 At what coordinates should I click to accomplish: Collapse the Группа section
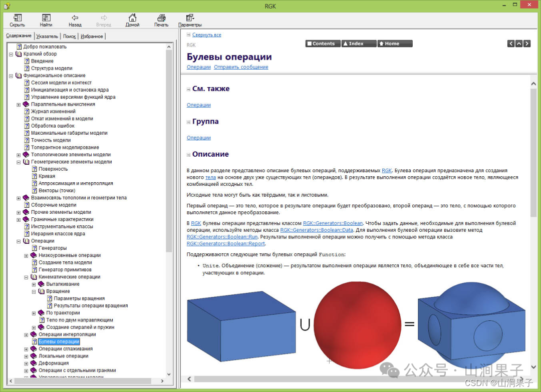pyautogui.click(x=188, y=122)
